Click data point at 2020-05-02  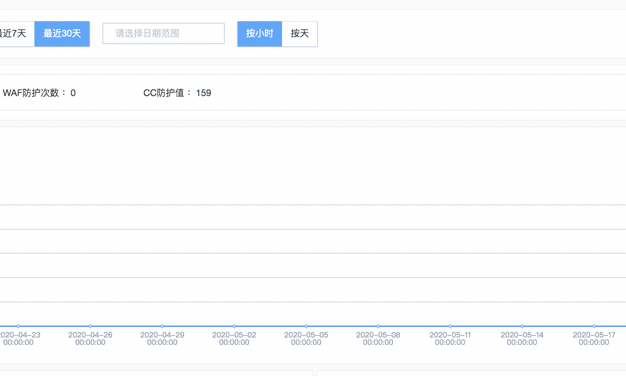tap(234, 326)
